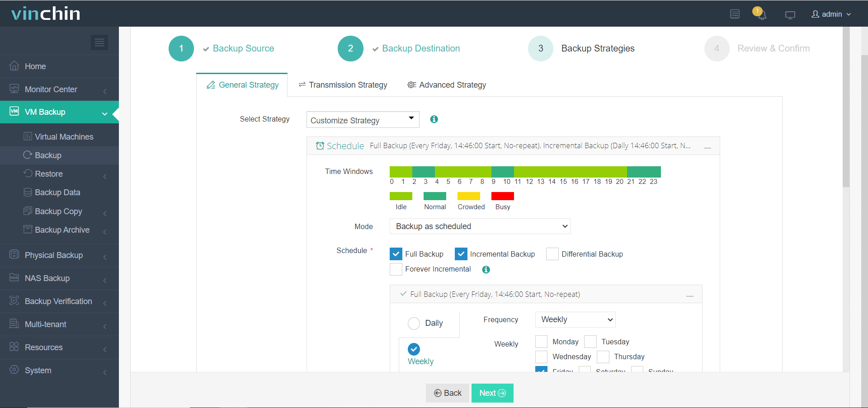This screenshot has height=408, width=868.
Task: Enable the Forever Incremental checkbox
Action: pyautogui.click(x=396, y=269)
